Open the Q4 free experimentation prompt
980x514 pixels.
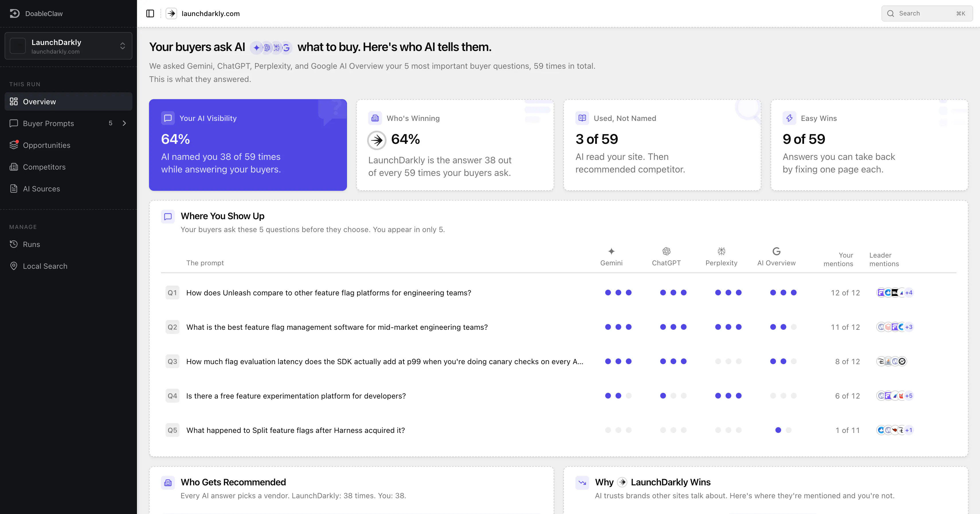pos(558,396)
